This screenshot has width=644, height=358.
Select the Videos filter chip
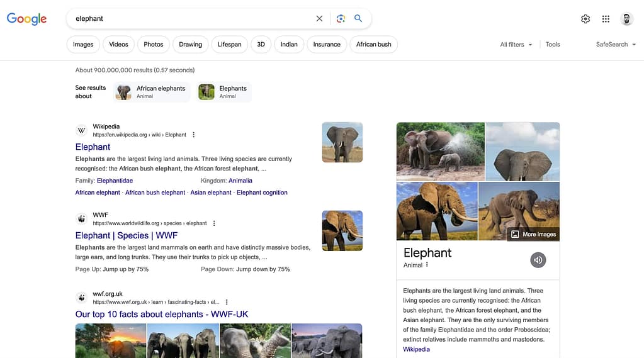(118, 45)
